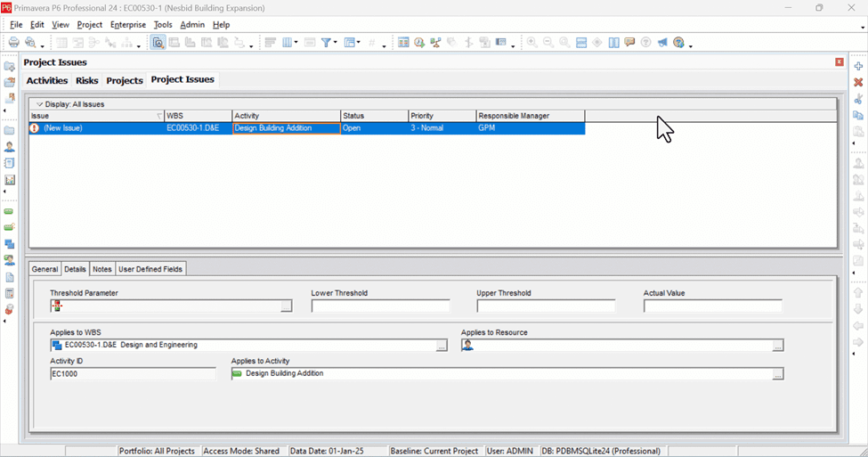The width and height of the screenshot is (868, 457).
Task: Click the red Delete X in right sidebar
Action: coord(858,82)
